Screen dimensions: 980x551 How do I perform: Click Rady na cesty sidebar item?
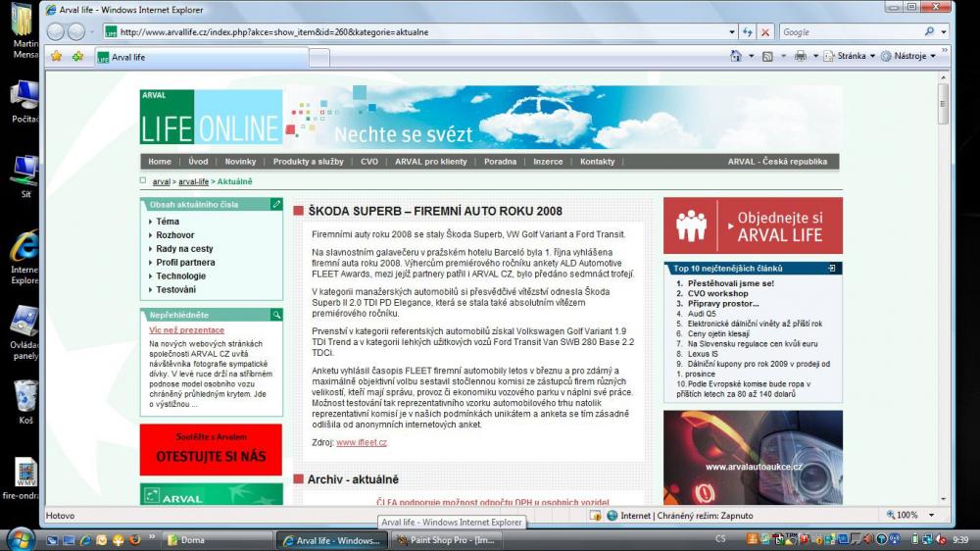(x=184, y=249)
